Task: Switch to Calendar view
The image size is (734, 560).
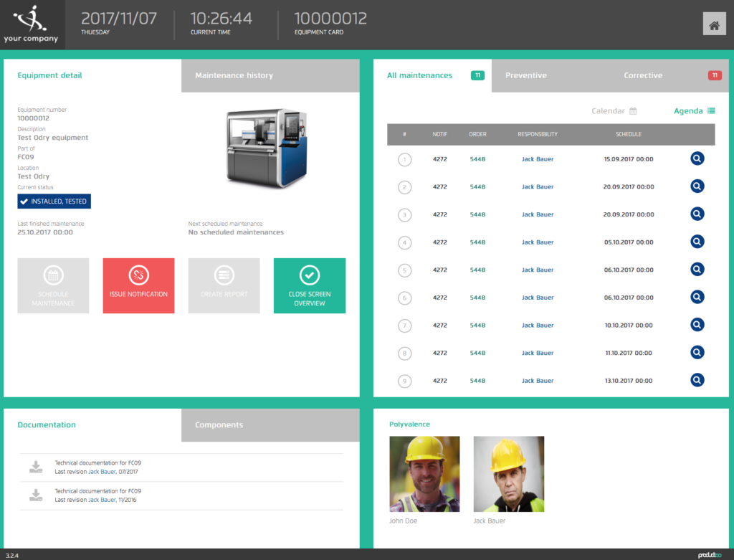Action: point(614,111)
